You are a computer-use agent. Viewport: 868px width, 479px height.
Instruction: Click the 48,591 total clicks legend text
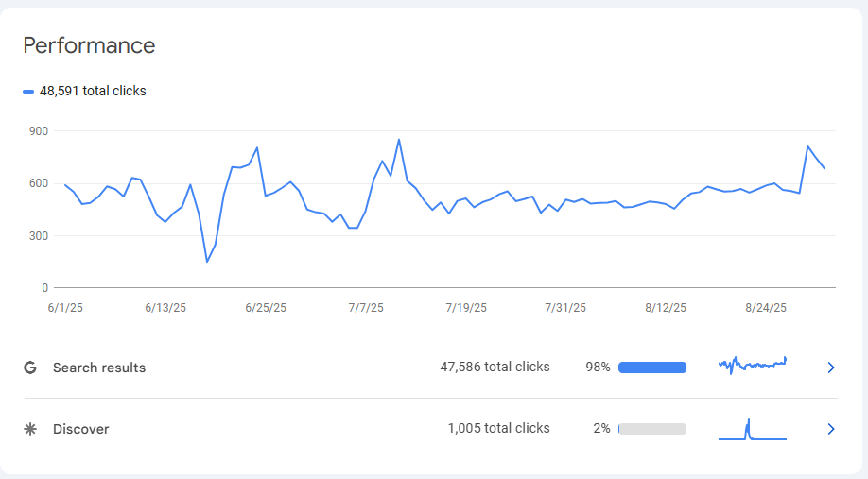click(x=93, y=92)
